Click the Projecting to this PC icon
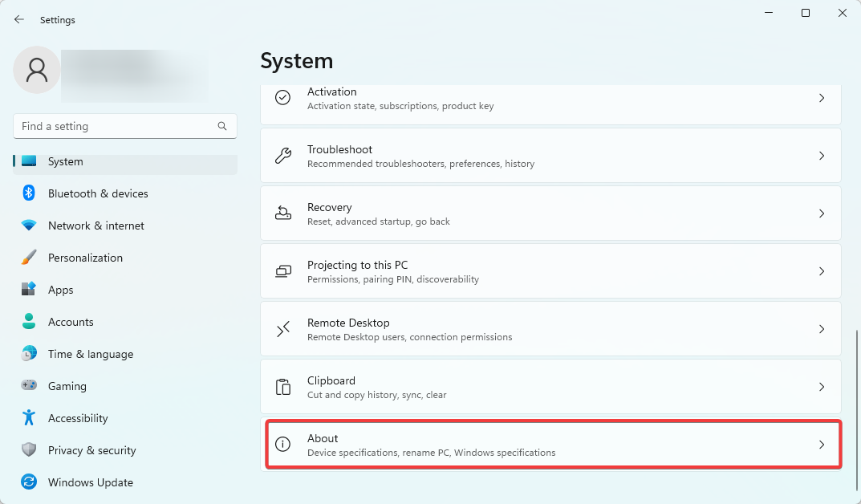Image resolution: width=861 pixels, height=504 pixels. tap(282, 271)
